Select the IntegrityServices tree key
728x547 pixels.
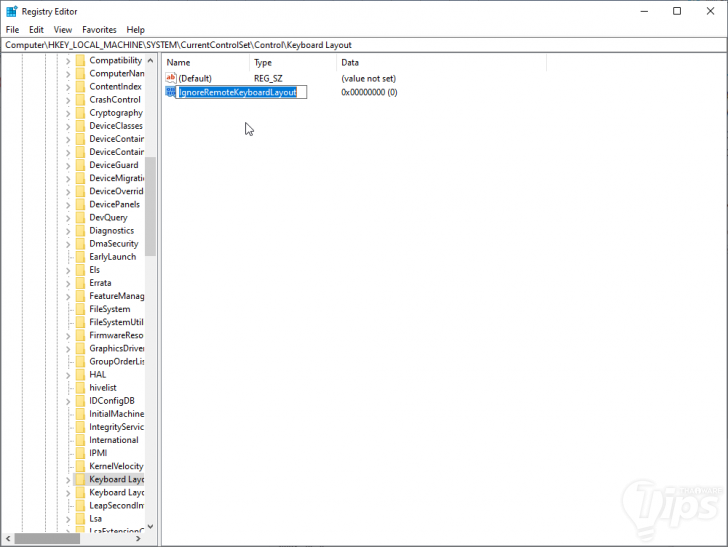(117, 427)
